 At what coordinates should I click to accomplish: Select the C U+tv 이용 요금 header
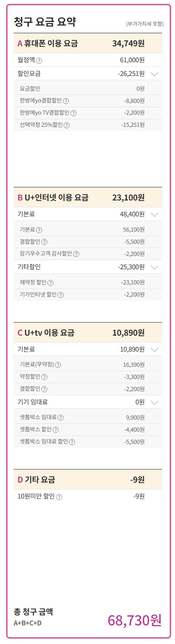tap(88, 333)
